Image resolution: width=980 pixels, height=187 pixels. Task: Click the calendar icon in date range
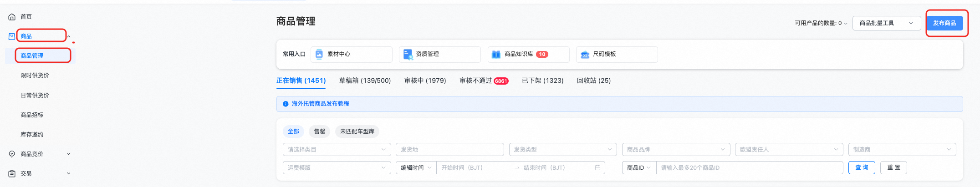(597, 168)
